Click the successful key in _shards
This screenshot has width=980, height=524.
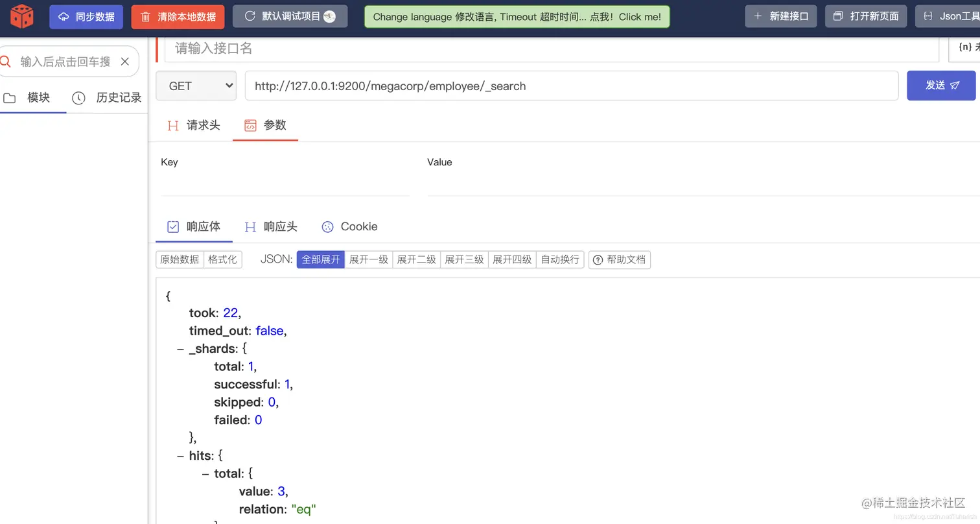pyautogui.click(x=246, y=385)
